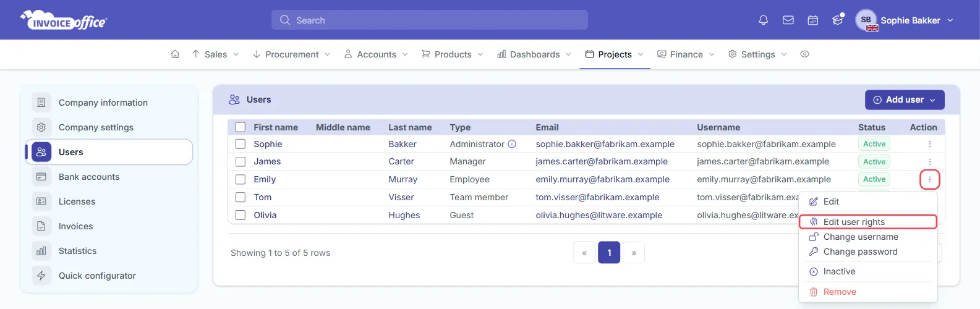Click the Users panel header icon

coord(234,99)
